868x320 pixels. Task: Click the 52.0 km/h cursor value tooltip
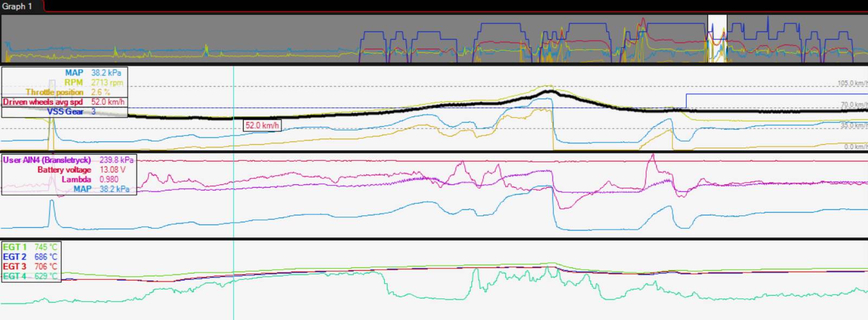(x=262, y=126)
